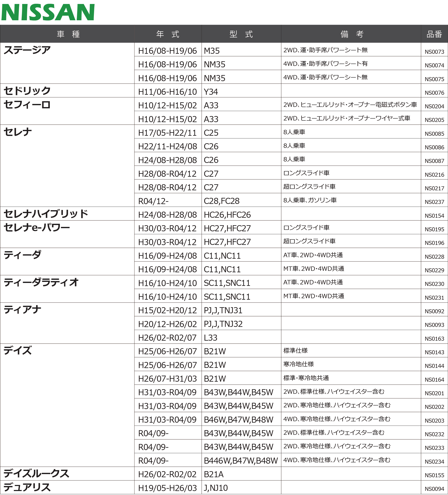Select the ステージア model name cell
This screenshot has width=448, height=495.
(x=27, y=50)
